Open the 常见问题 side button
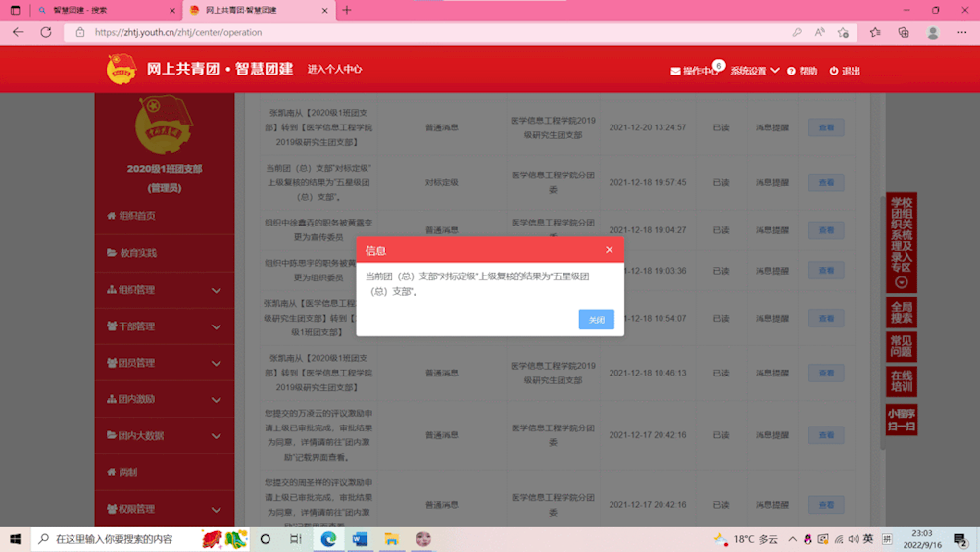The image size is (980, 552). click(902, 346)
